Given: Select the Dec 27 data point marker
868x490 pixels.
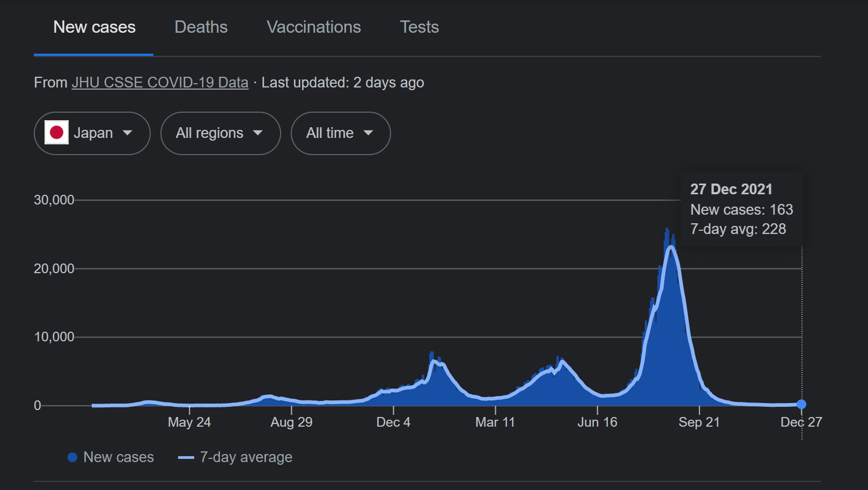Looking at the screenshot, I should (x=801, y=404).
